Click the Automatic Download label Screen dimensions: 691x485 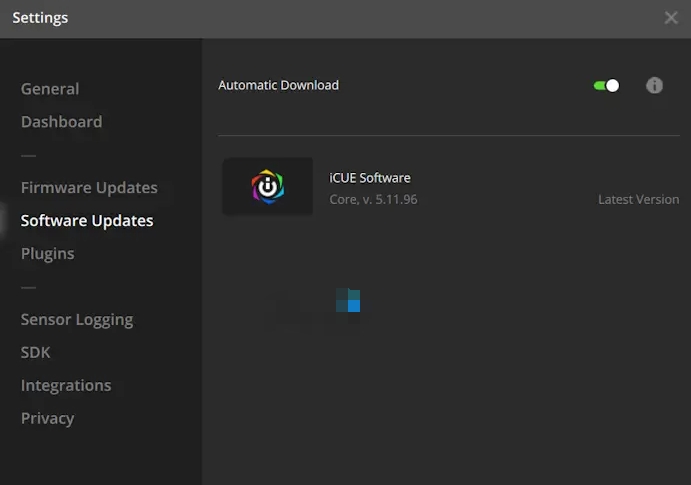coord(279,85)
